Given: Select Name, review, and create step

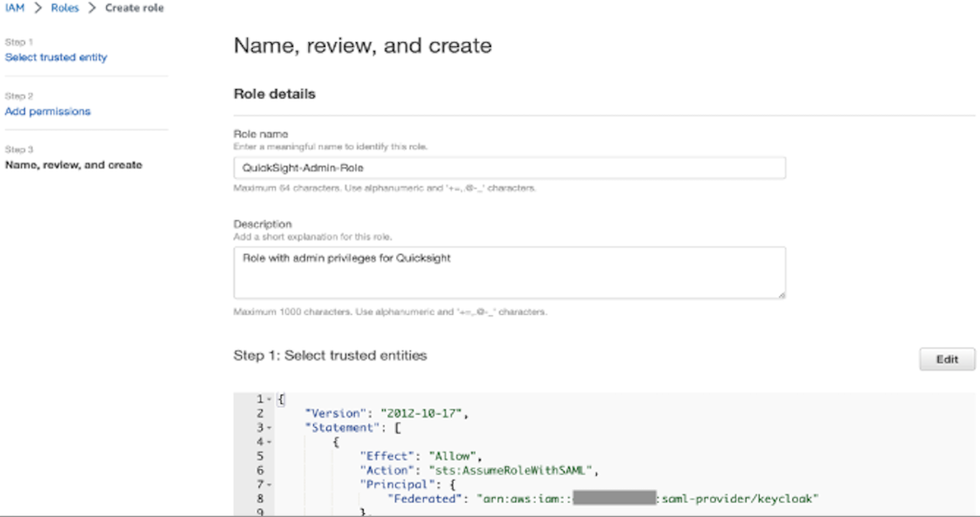Looking at the screenshot, I should [74, 165].
